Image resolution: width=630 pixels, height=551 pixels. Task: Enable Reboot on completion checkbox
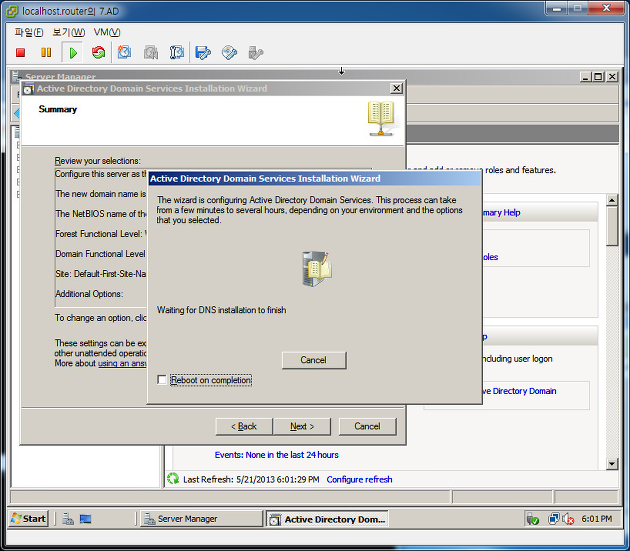point(162,380)
